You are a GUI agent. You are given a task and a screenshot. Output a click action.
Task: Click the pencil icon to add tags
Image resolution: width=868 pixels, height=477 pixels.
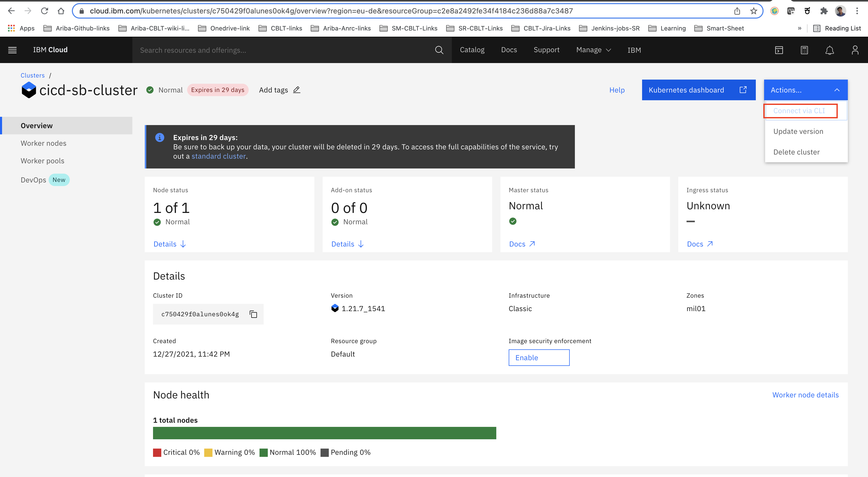(296, 90)
